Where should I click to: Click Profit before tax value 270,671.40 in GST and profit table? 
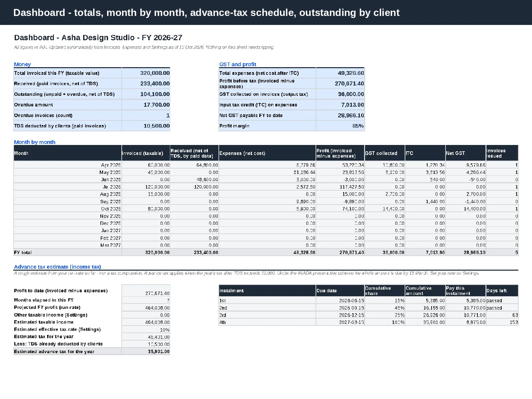coord(340,84)
